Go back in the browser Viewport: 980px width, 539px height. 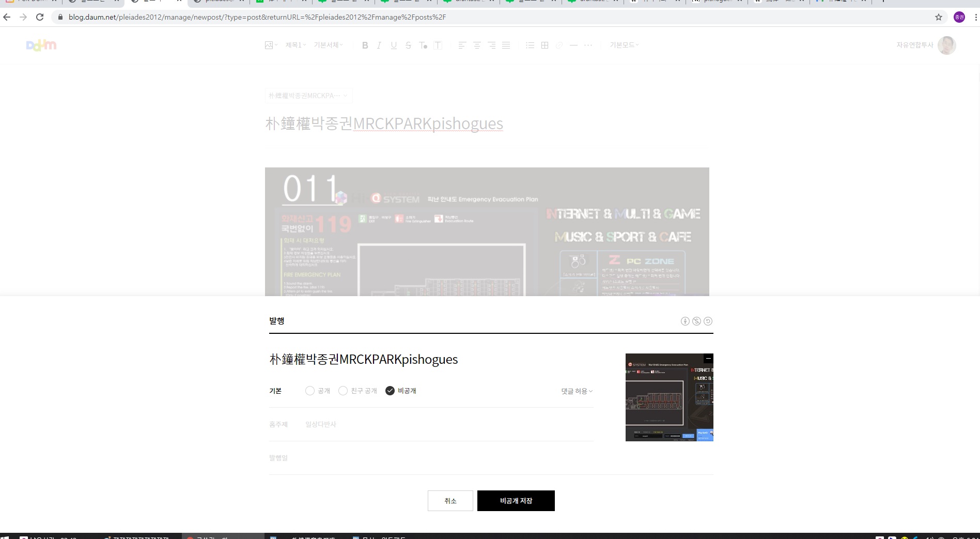(7, 17)
